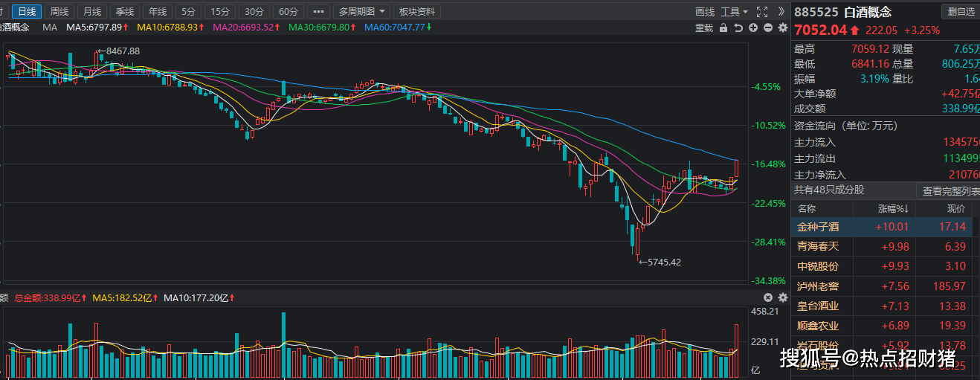
Task: Zoom out chart with minus icon
Action: [767, 28]
